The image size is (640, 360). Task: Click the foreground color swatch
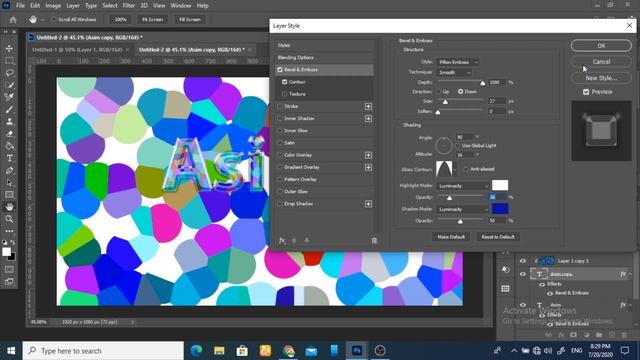tap(6, 252)
